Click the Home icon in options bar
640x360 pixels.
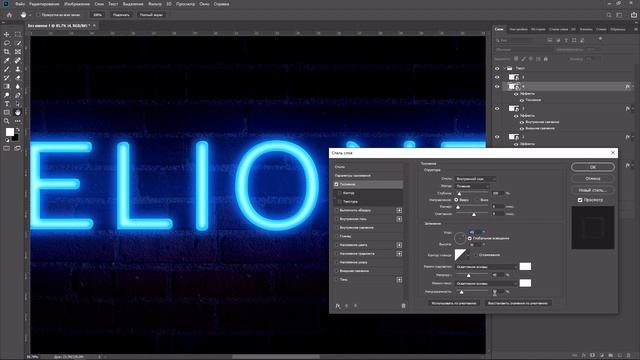(9, 15)
